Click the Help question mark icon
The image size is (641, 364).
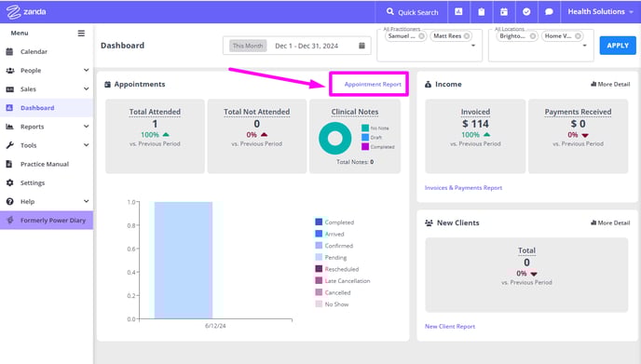10,201
